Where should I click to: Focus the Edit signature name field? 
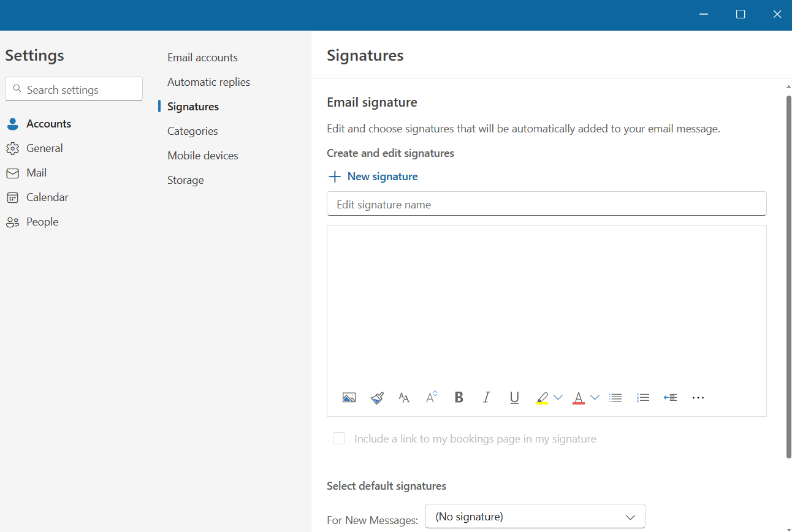click(547, 203)
